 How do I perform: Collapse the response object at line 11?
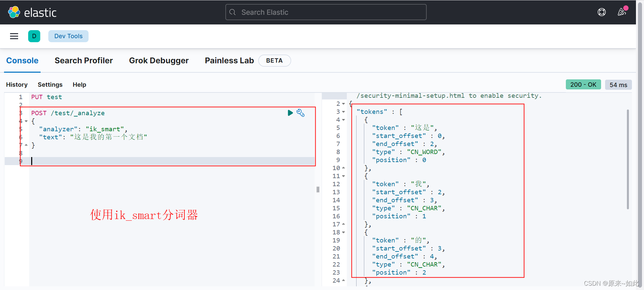[343, 176]
